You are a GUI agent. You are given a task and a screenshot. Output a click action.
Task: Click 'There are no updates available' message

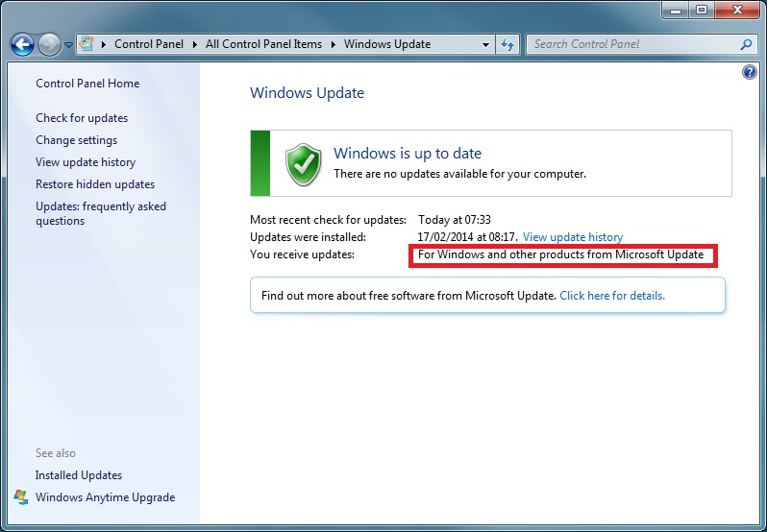point(459,174)
